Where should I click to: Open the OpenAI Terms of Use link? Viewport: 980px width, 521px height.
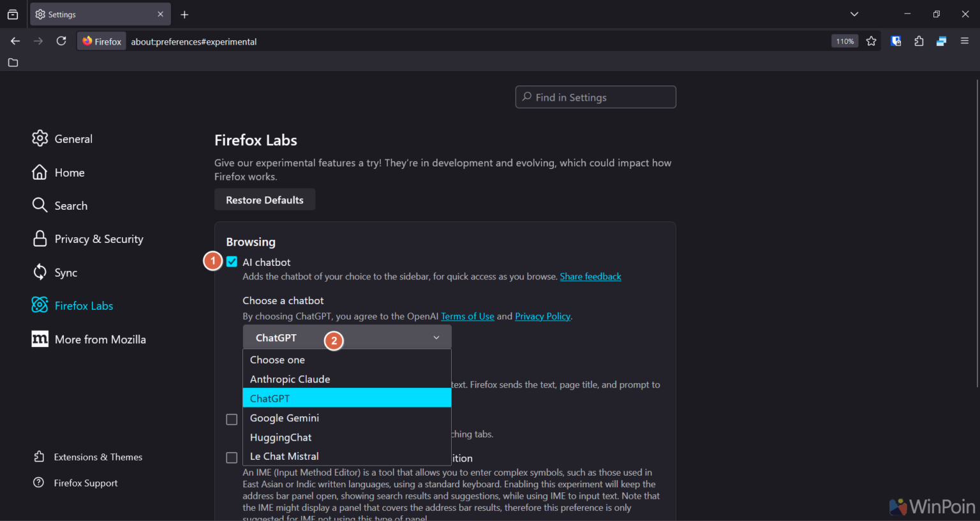pyautogui.click(x=468, y=316)
